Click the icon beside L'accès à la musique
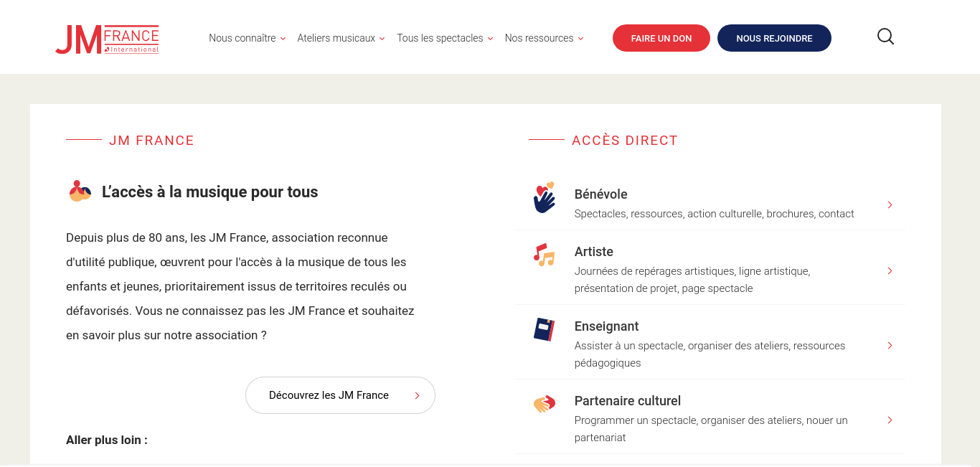The width and height of the screenshot is (980, 467). [x=80, y=191]
